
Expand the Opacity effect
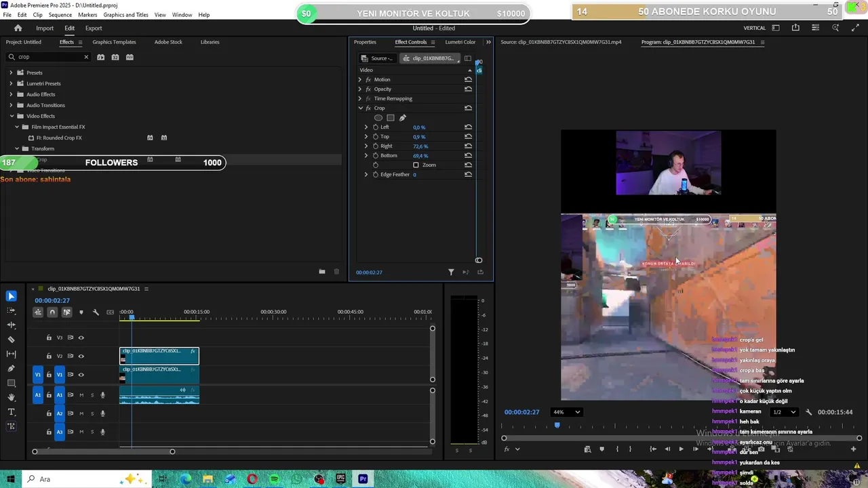point(360,89)
